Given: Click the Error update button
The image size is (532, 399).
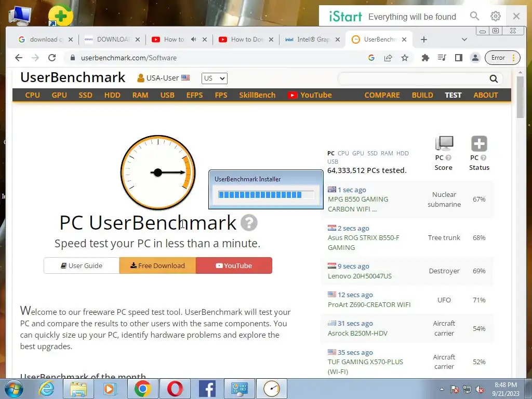Looking at the screenshot, I should point(502,58).
